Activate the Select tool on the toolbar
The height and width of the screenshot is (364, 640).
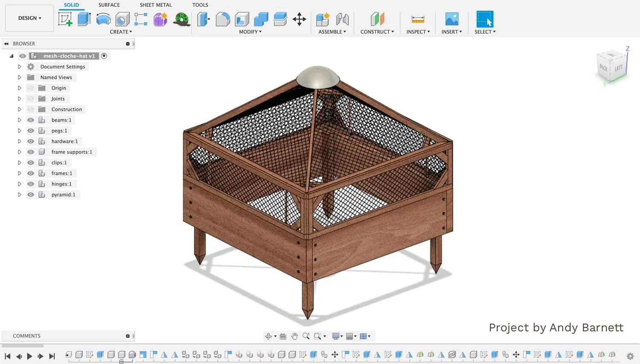(x=485, y=19)
